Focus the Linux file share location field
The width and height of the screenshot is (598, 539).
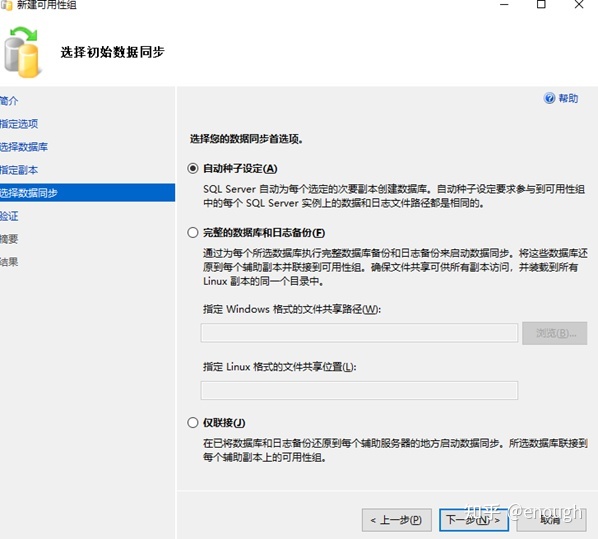359,390
